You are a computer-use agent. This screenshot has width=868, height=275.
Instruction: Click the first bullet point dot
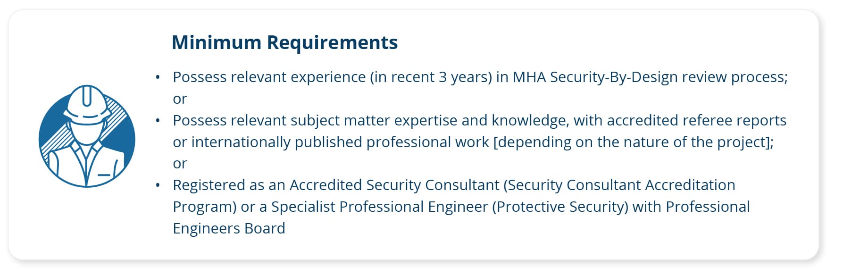click(158, 77)
